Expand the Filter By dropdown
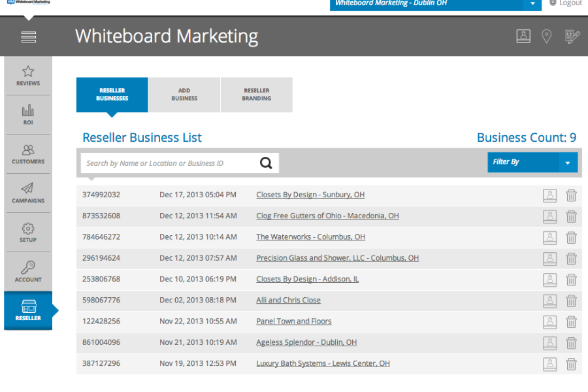This screenshot has height=392, width=588. (x=532, y=162)
